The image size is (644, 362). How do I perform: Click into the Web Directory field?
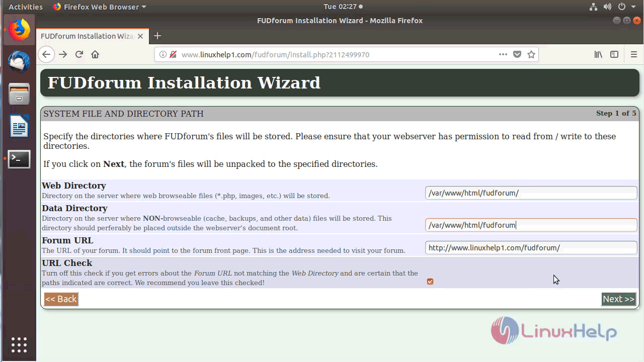coord(531,193)
